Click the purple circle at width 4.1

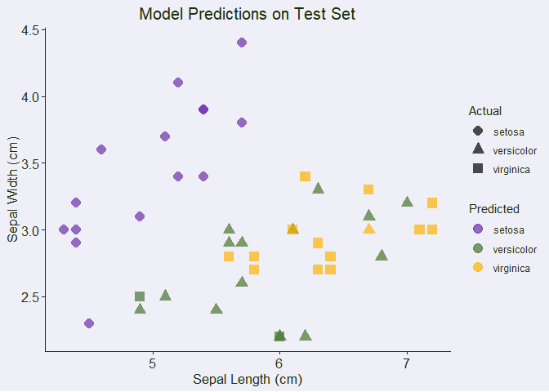pos(178,82)
